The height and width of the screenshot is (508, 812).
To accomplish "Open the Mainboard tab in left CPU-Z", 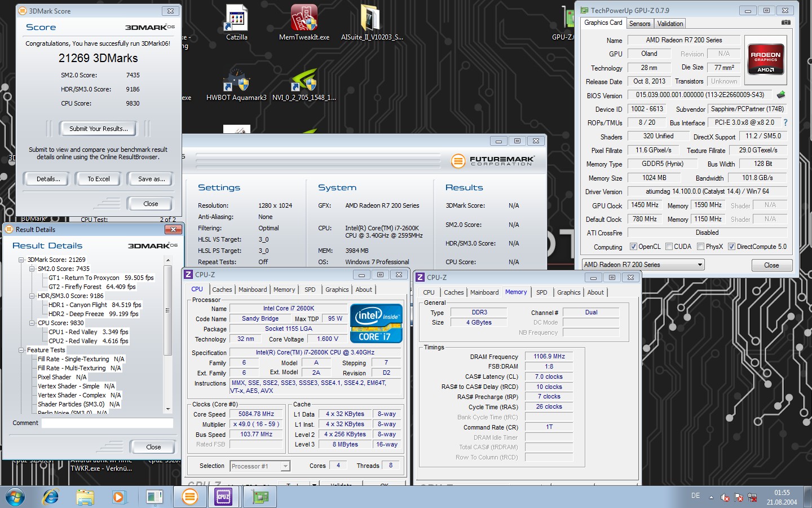I will click(253, 290).
